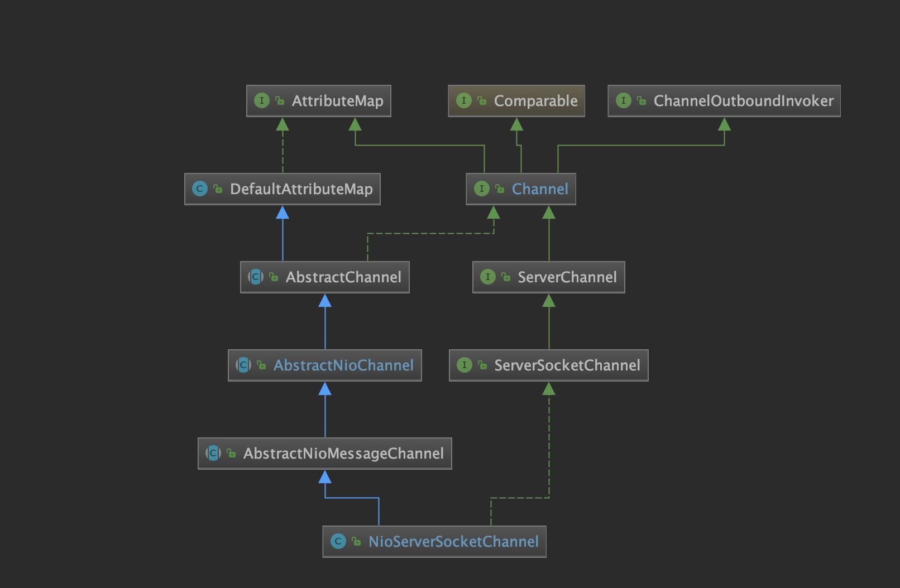900x588 pixels.
Task: Select the AttributeMap label text
Action: click(338, 101)
